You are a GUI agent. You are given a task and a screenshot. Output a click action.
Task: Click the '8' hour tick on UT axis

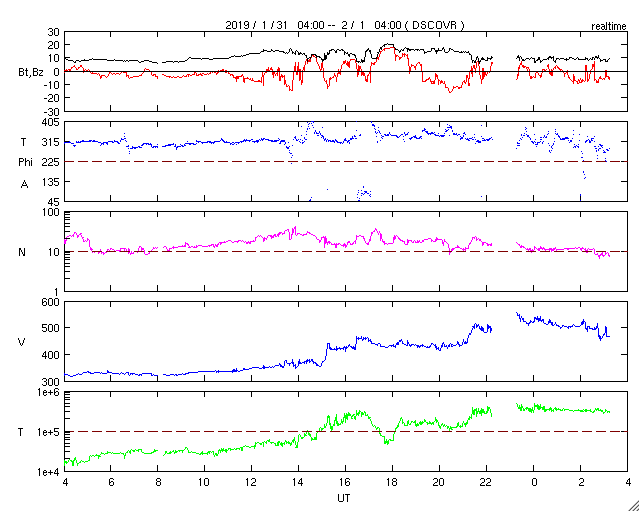click(158, 482)
